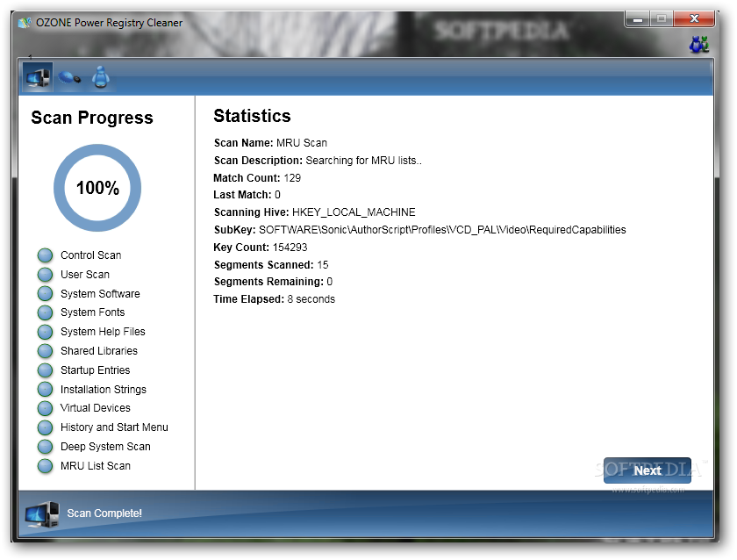This screenshot has height=560, width=737.
Task: Click the System Help Files status indicator
Action: click(x=45, y=332)
